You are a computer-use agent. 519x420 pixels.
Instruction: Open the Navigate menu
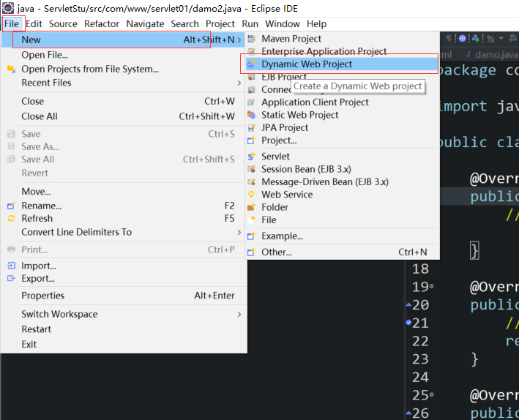click(145, 24)
